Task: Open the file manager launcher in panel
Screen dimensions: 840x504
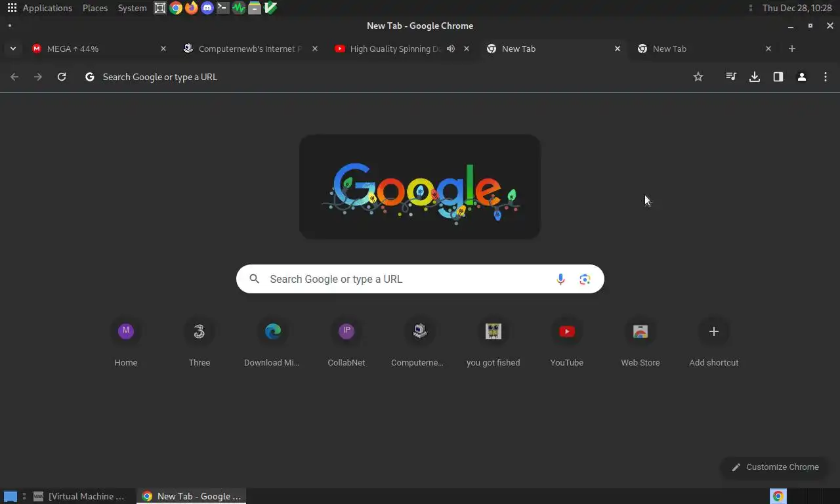Action: (x=255, y=8)
